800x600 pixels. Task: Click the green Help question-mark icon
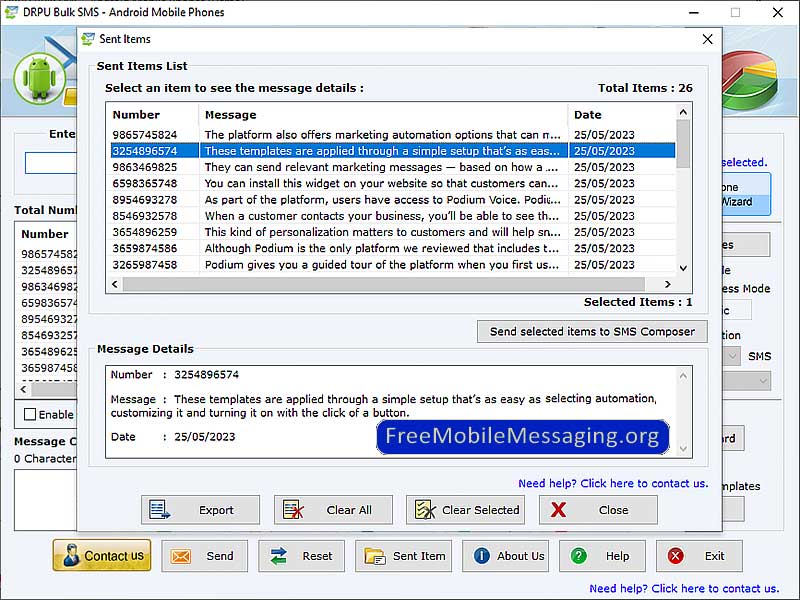tap(579, 556)
